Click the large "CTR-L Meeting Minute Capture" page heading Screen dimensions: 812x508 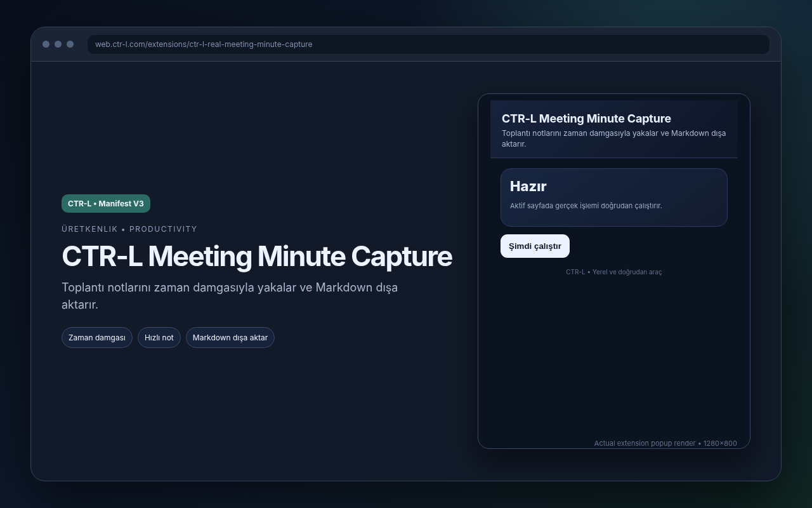pyautogui.click(x=257, y=257)
